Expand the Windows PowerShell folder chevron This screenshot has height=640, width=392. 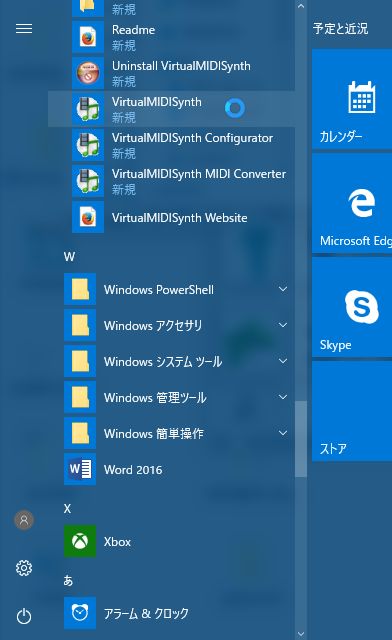coord(283,289)
